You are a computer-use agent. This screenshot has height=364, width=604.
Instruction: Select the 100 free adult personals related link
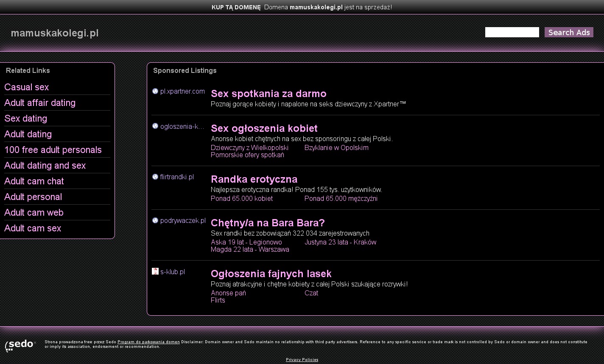[x=53, y=150]
